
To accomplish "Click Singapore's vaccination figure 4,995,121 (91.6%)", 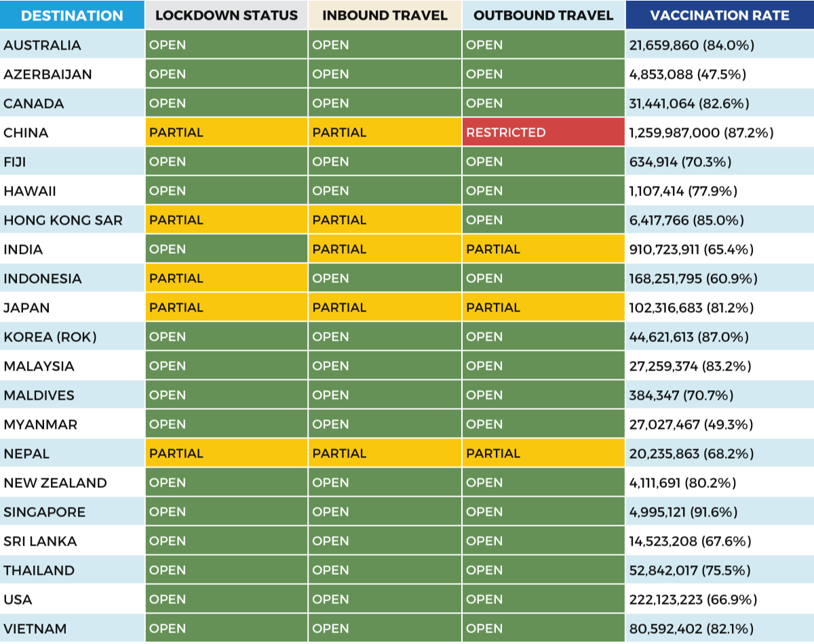I will [683, 512].
